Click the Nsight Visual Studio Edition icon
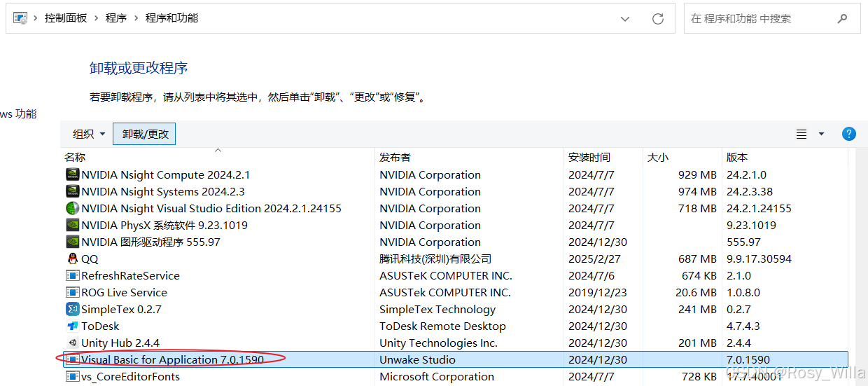 pyautogui.click(x=72, y=208)
